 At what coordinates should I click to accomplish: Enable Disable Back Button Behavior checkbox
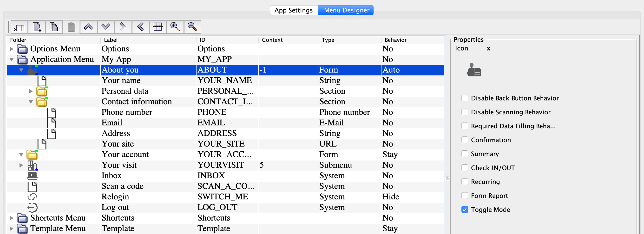[465, 98]
